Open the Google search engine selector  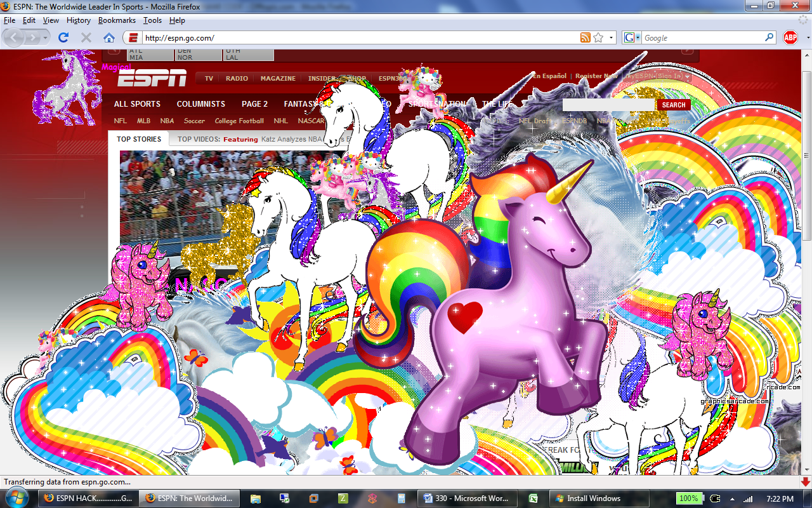pyautogui.click(x=632, y=38)
